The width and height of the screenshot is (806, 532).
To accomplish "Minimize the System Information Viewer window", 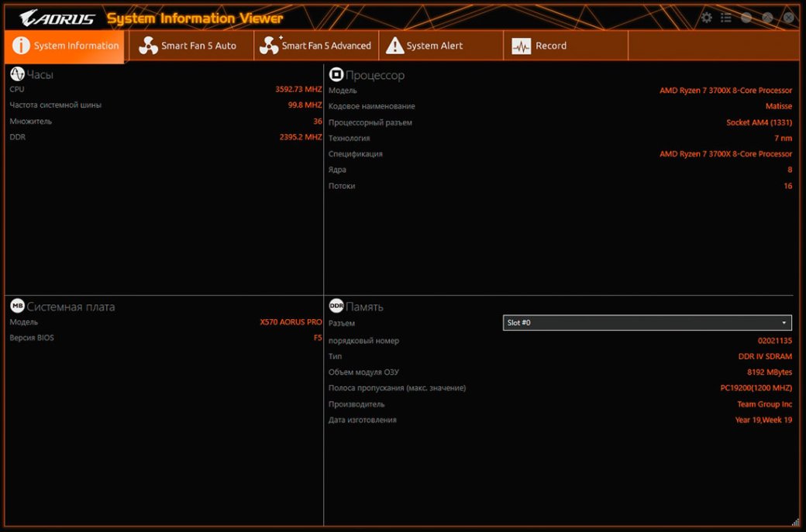I will pos(746,18).
